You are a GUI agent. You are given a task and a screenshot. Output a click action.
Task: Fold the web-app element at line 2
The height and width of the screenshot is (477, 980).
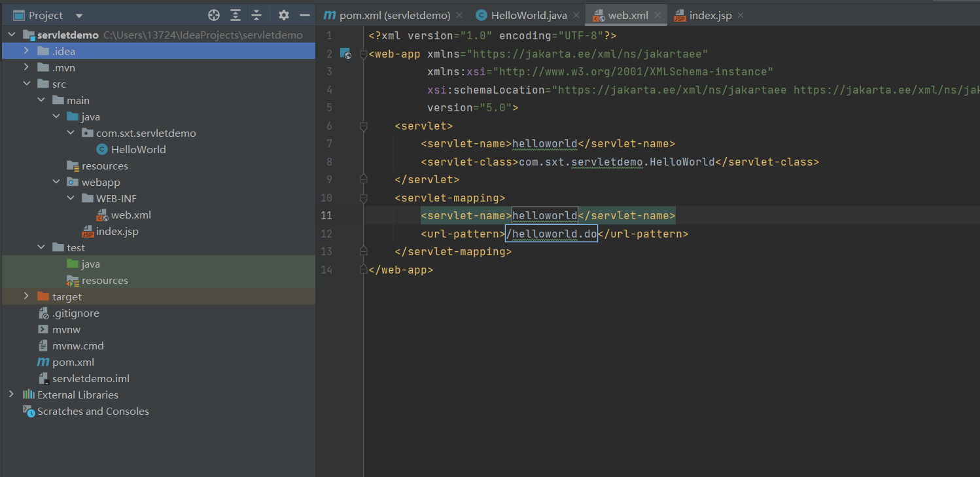364,54
